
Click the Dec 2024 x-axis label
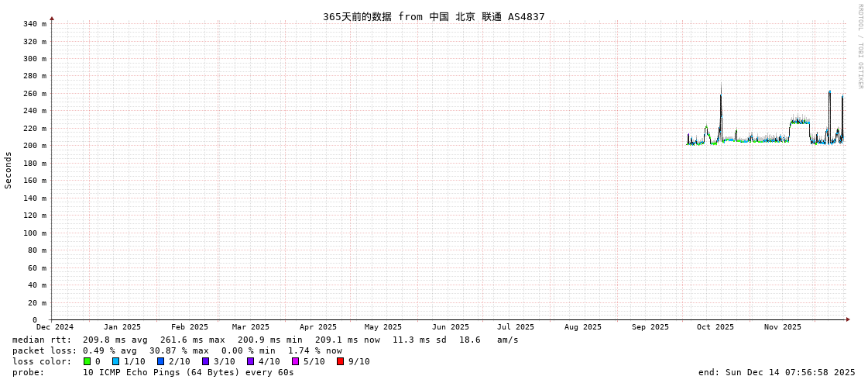[x=55, y=327]
